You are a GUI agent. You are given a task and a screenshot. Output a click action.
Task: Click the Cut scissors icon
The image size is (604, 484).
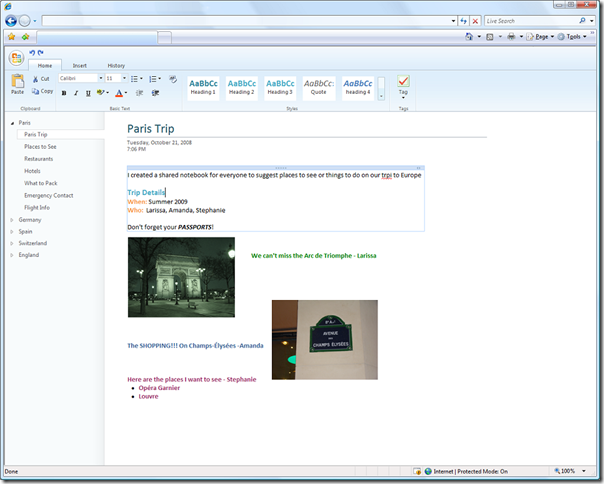tap(35, 79)
